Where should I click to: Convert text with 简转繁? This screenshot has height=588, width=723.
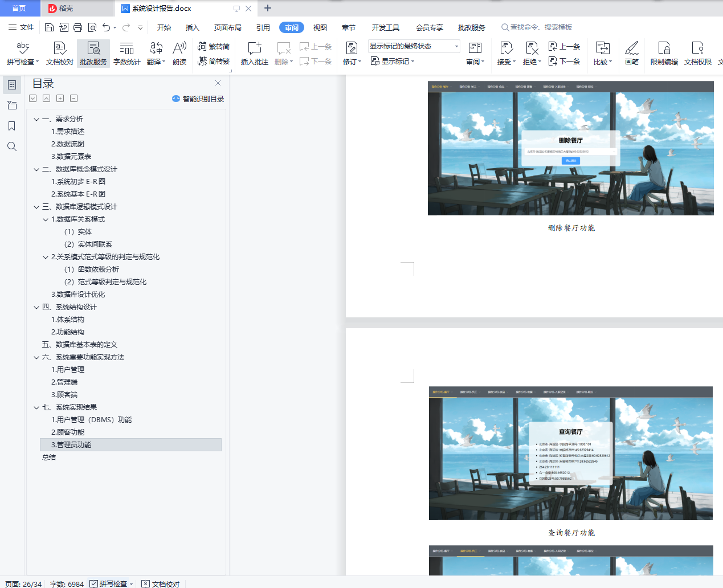click(x=214, y=61)
